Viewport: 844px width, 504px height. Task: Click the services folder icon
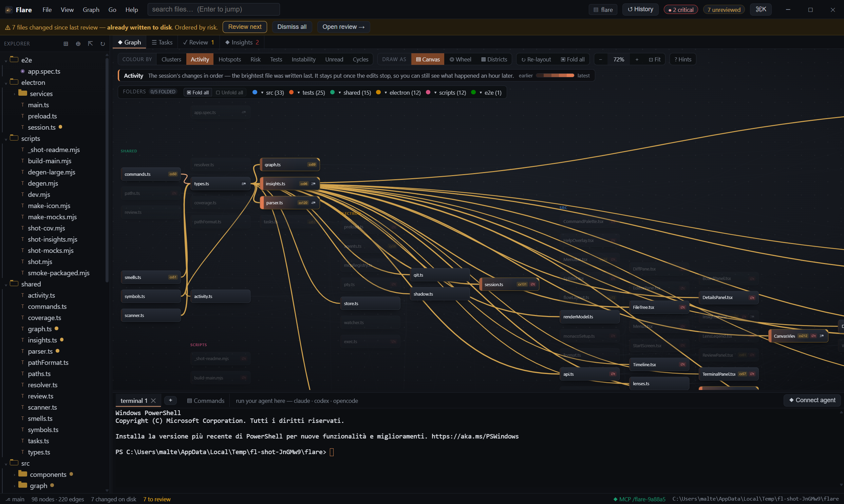coord(23,93)
